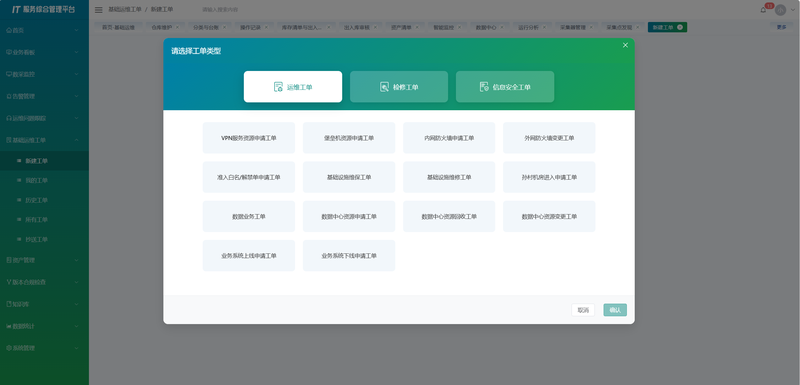Switch to the 仓库维护 page tab
This screenshot has width=800, height=385.
click(x=165, y=28)
